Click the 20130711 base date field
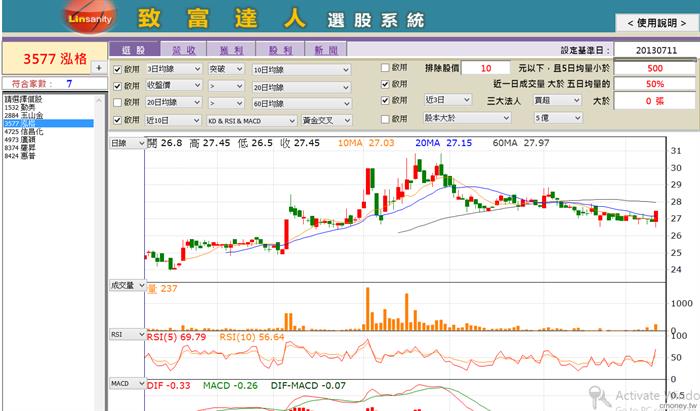The image size is (700, 411). pyautogui.click(x=656, y=50)
